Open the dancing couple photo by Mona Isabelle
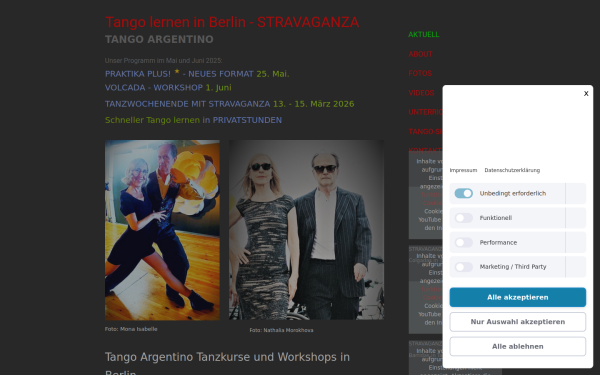The image size is (600, 375). pos(162,230)
